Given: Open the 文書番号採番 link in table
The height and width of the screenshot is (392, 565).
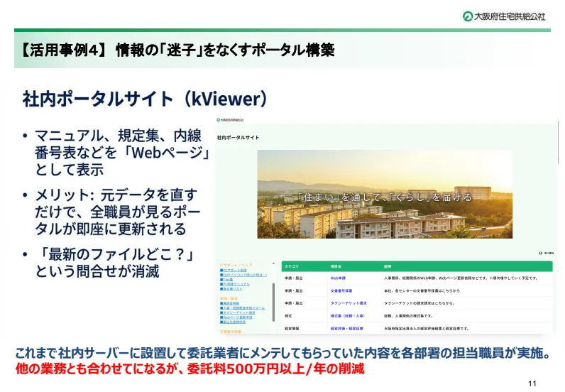Looking at the screenshot, I should click(x=341, y=290).
